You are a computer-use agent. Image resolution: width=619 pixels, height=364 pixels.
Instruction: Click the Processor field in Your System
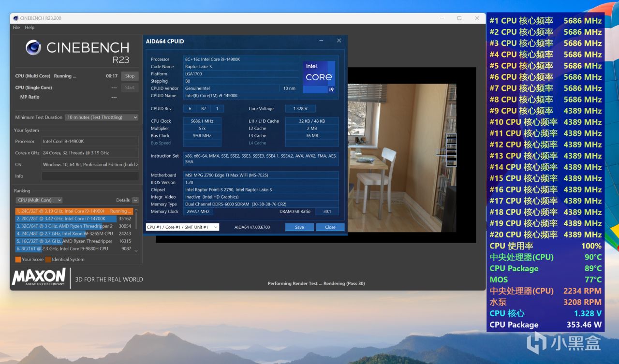point(90,141)
